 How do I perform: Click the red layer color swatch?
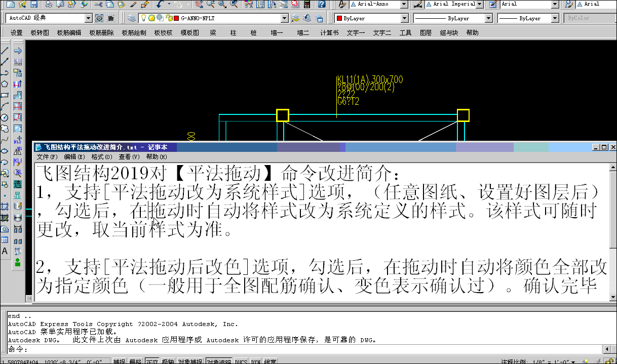176,18
